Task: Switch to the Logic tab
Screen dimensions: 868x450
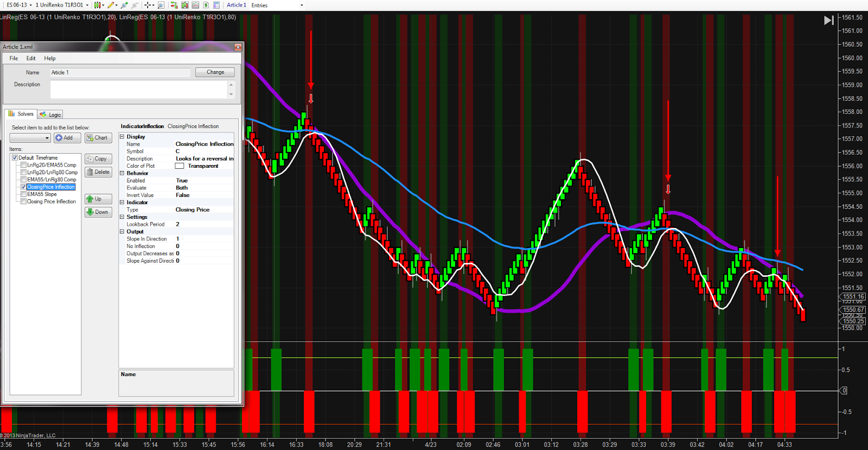Action: point(50,115)
